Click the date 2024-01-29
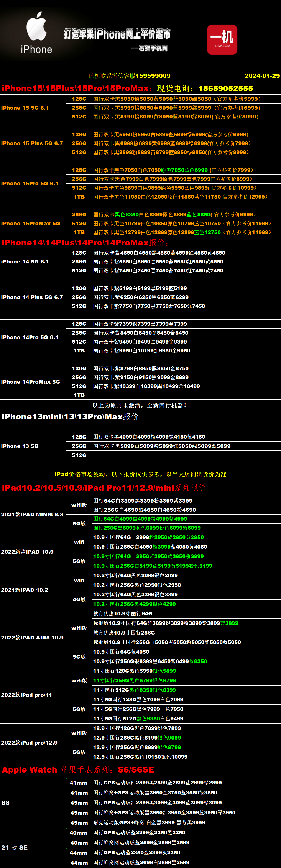This screenshot has width=281, height=868. [262, 76]
